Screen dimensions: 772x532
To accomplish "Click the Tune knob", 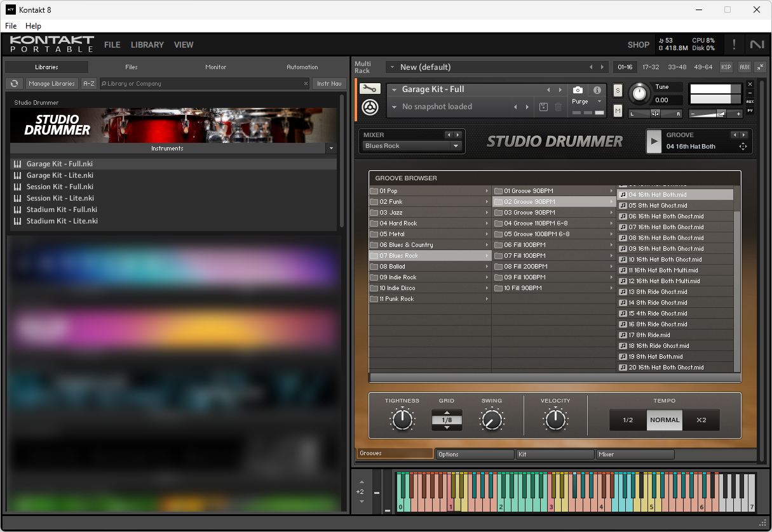I will pyautogui.click(x=640, y=94).
